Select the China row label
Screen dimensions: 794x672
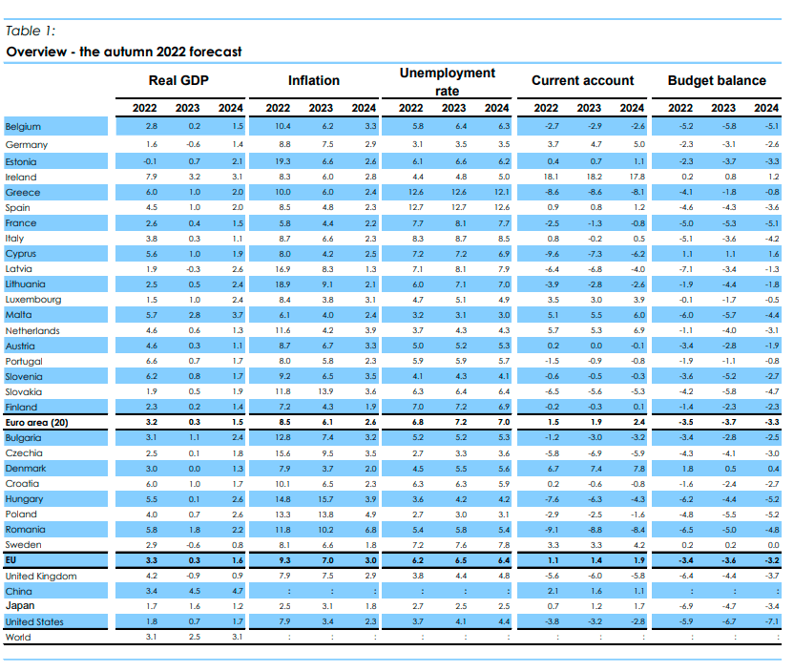click(x=19, y=592)
